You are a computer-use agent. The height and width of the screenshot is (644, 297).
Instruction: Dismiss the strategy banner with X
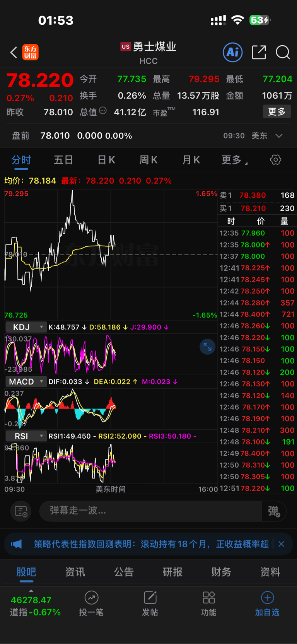281,544
